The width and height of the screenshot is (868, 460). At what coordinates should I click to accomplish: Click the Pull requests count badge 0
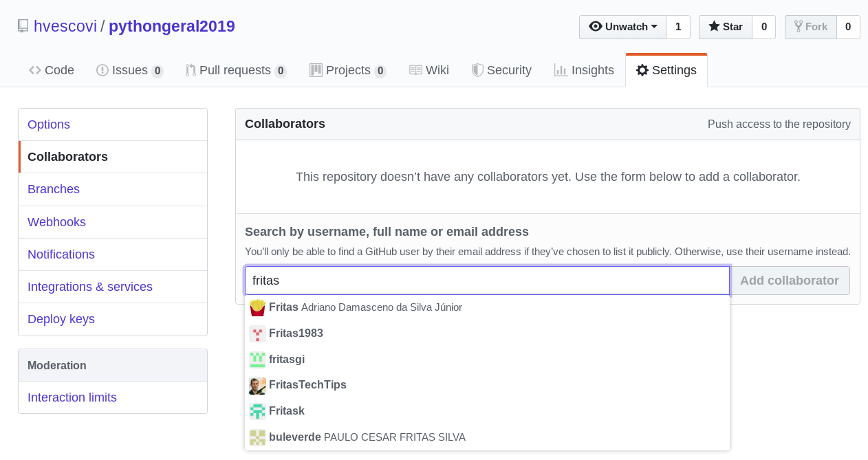pos(281,71)
